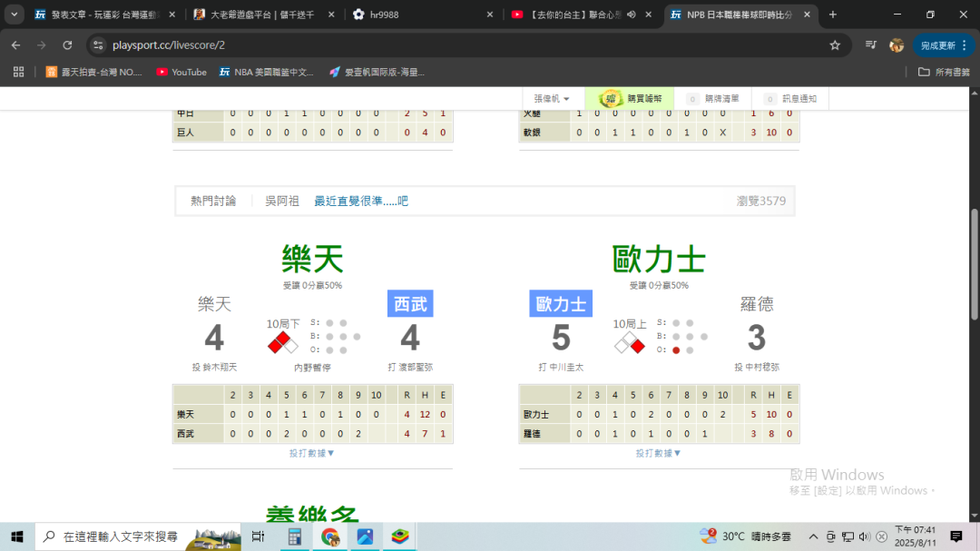Show hidden system tray icons
The image size is (980, 551).
coord(813,536)
